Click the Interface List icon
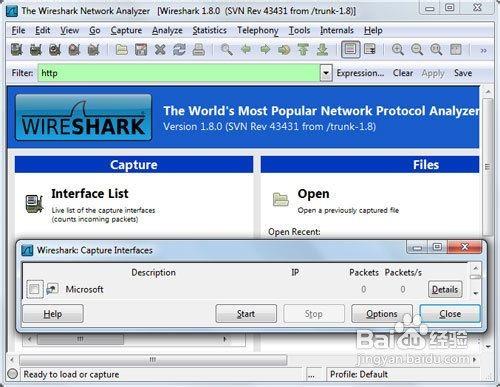The width and height of the screenshot is (500, 387). click(35, 204)
